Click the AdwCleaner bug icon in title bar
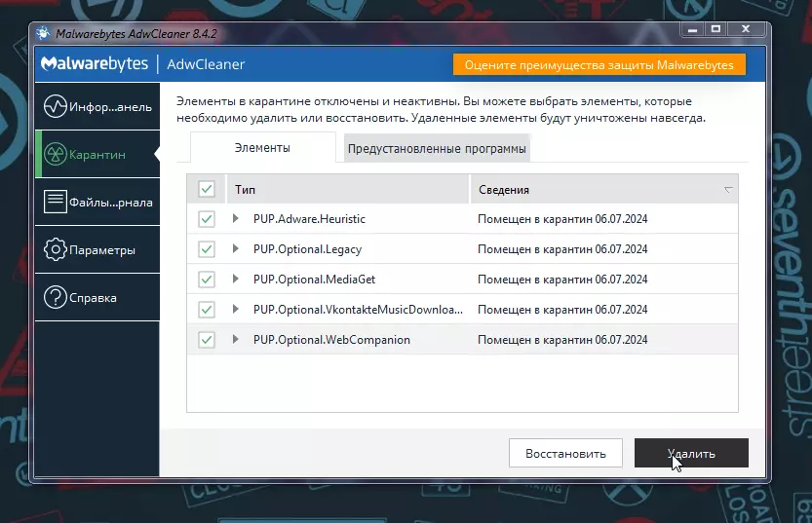The width and height of the screenshot is (812, 523). click(x=43, y=34)
